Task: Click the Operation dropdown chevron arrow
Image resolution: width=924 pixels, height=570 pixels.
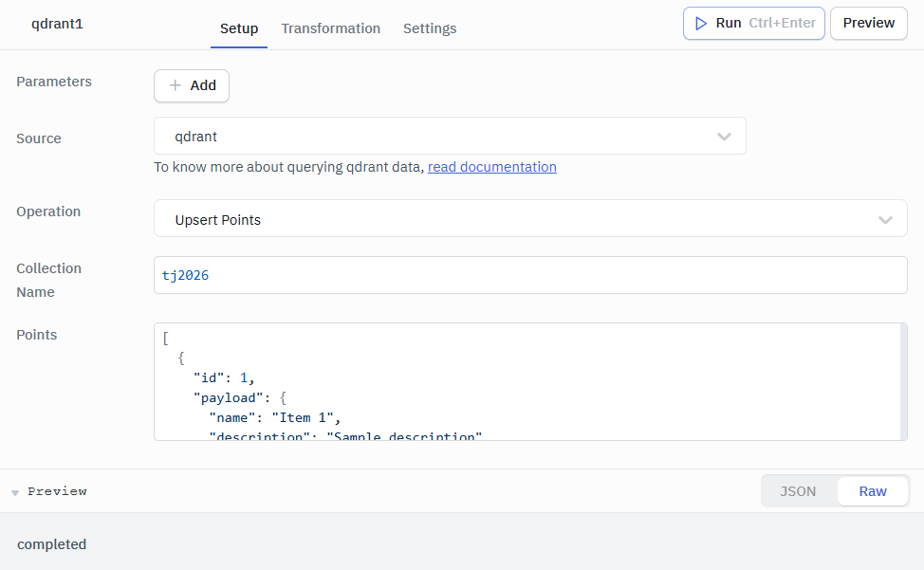Action: pyautogui.click(x=885, y=220)
